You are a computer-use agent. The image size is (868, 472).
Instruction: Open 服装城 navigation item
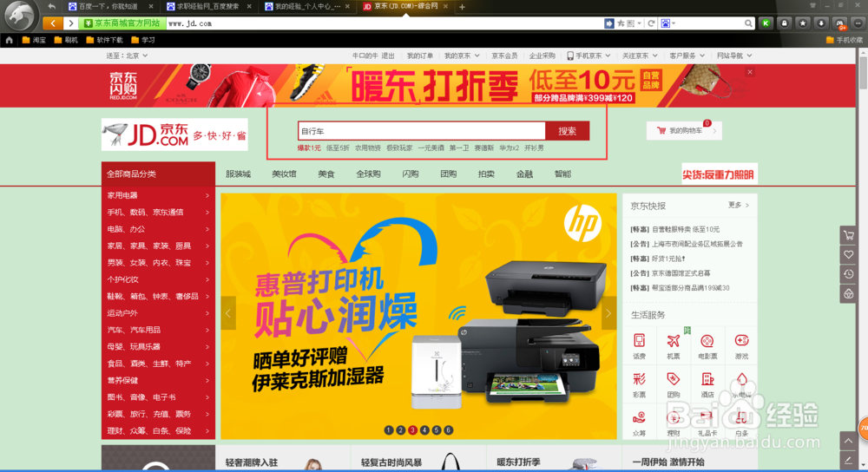point(238,174)
